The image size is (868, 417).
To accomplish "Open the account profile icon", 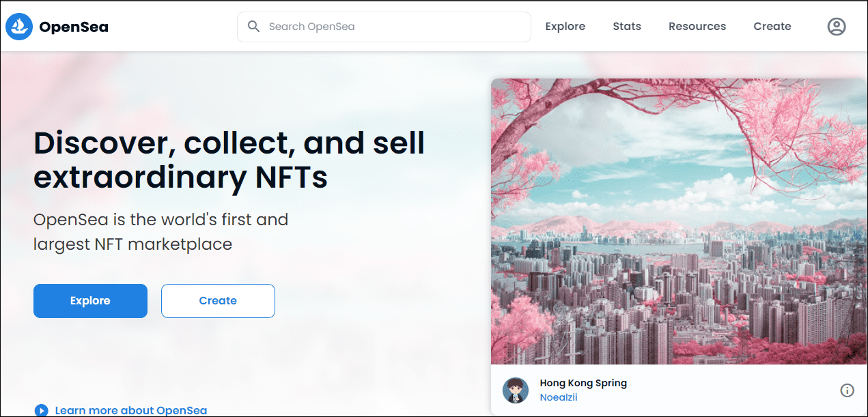I will 837,27.
